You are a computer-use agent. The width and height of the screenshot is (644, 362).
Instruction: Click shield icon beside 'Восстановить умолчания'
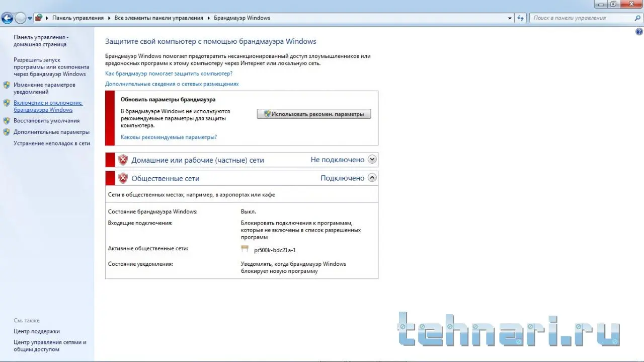7,121
